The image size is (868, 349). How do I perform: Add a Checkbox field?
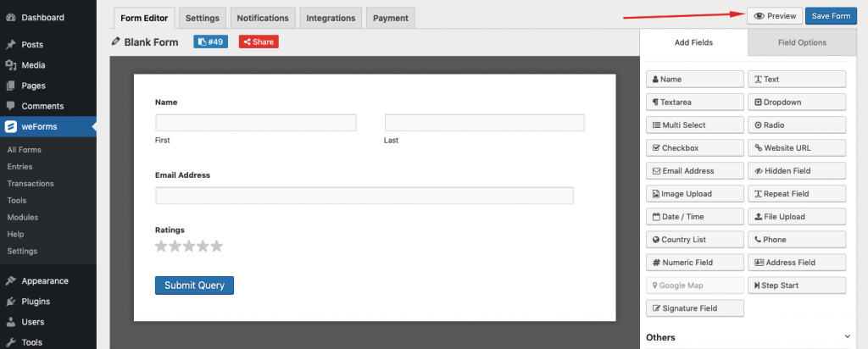click(695, 148)
